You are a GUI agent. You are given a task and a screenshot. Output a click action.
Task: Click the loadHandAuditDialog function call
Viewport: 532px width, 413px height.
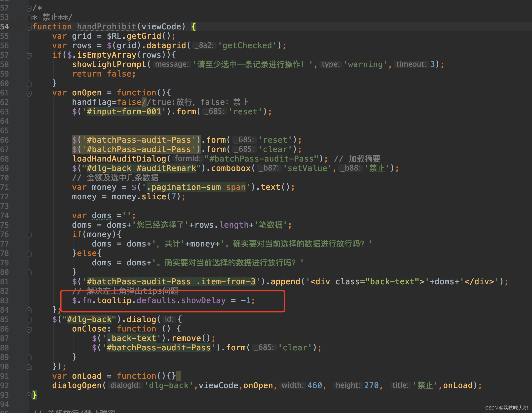[119, 159]
